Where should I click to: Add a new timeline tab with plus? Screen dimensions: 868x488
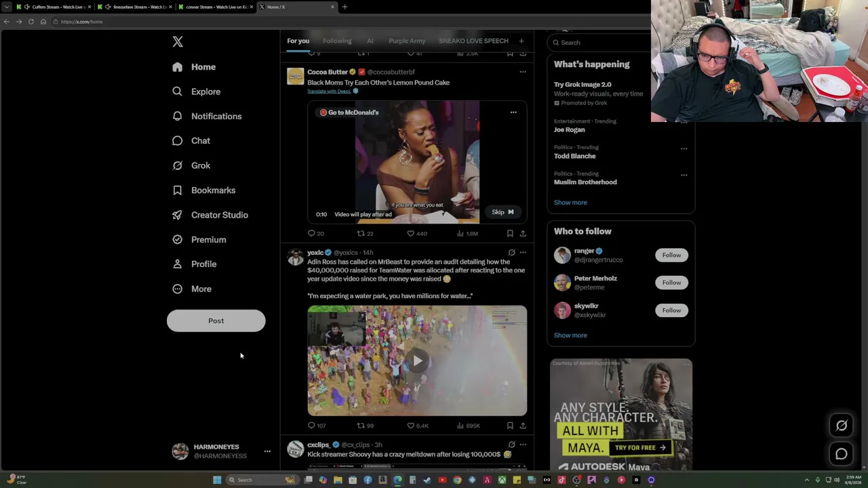pos(521,41)
